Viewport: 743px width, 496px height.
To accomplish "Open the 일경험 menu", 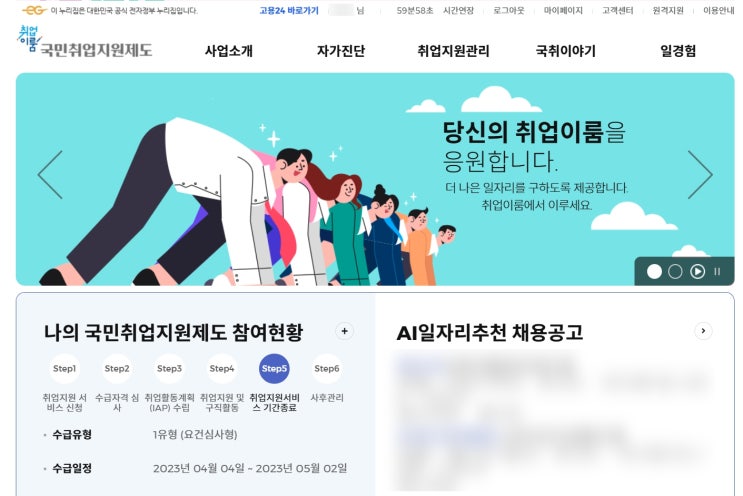I will click(678, 51).
